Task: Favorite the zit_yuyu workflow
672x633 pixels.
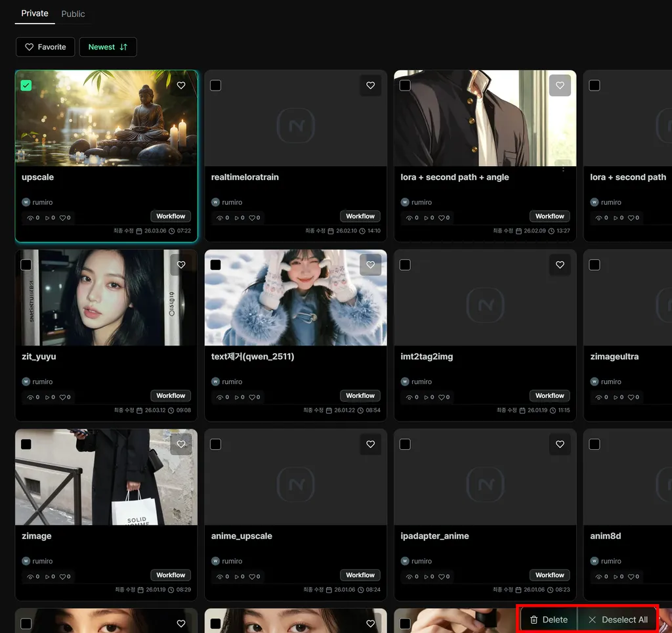Action: [x=181, y=265]
